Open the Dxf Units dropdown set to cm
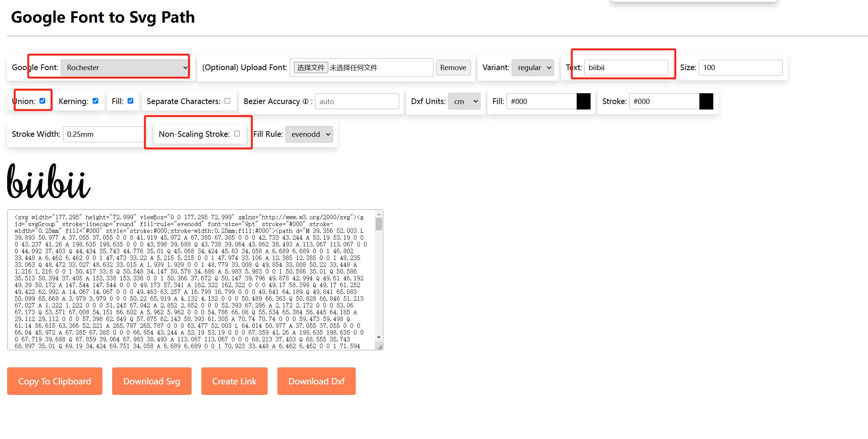868x439 pixels. click(x=464, y=101)
